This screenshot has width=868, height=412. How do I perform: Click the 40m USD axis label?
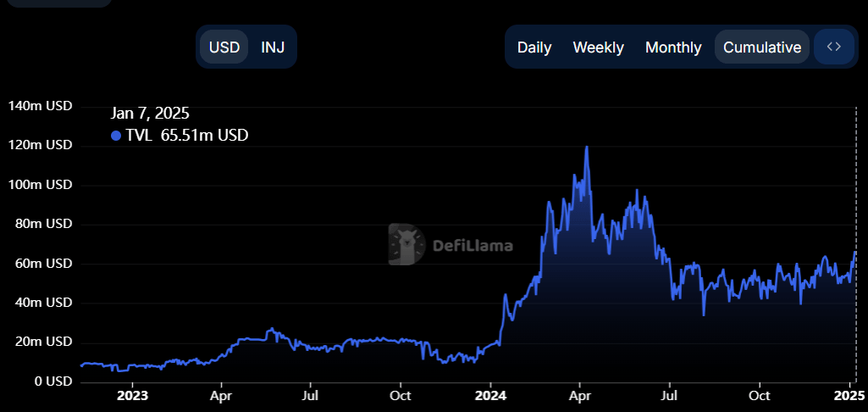coord(43,303)
